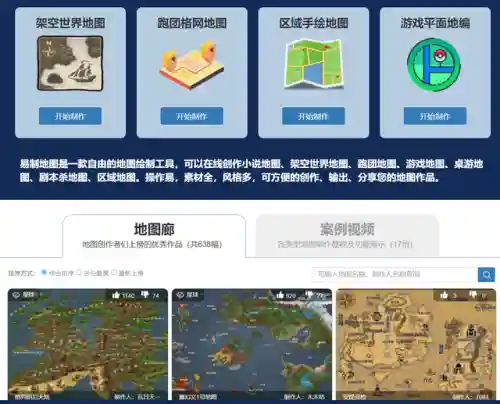Viewport: 500px width, 404px height.
Task: Click 开始制作 under 游戏平面地编
Action: pos(435,116)
